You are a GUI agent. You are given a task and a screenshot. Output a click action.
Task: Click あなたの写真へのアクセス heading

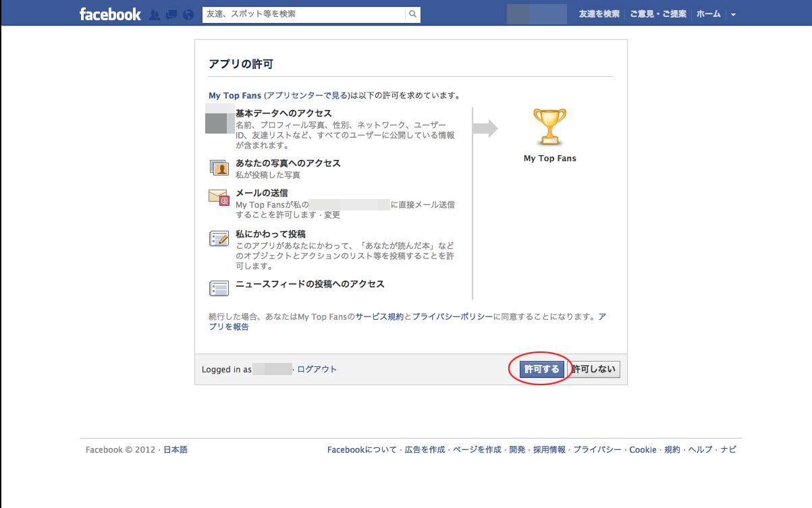[x=288, y=163]
